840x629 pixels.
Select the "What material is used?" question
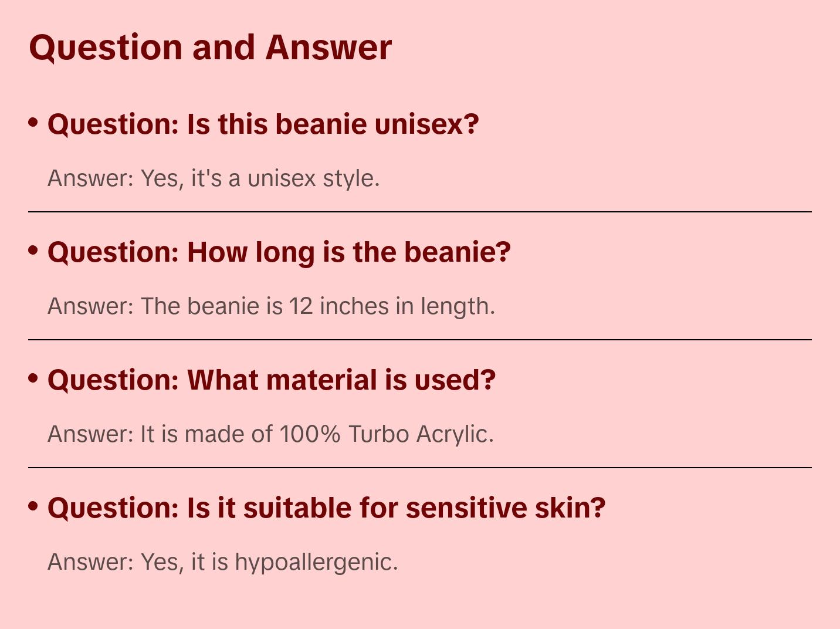[271, 380]
